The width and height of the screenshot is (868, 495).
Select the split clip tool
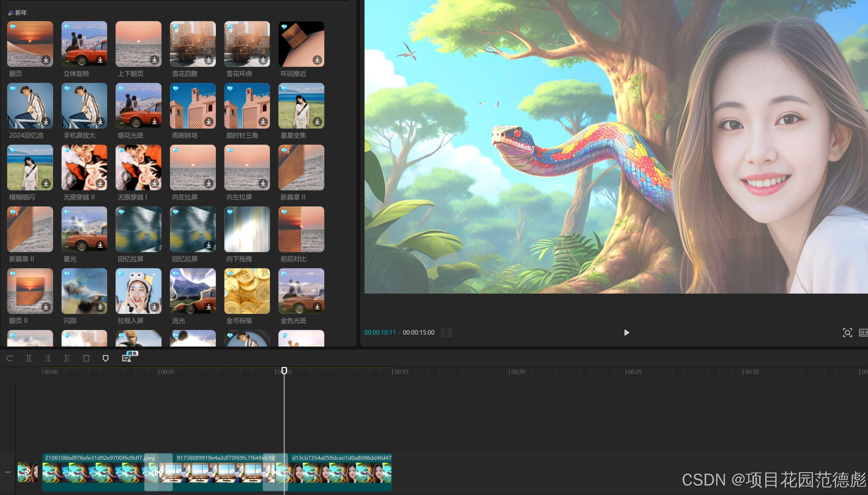pyautogui.click(x=29, y=358)
